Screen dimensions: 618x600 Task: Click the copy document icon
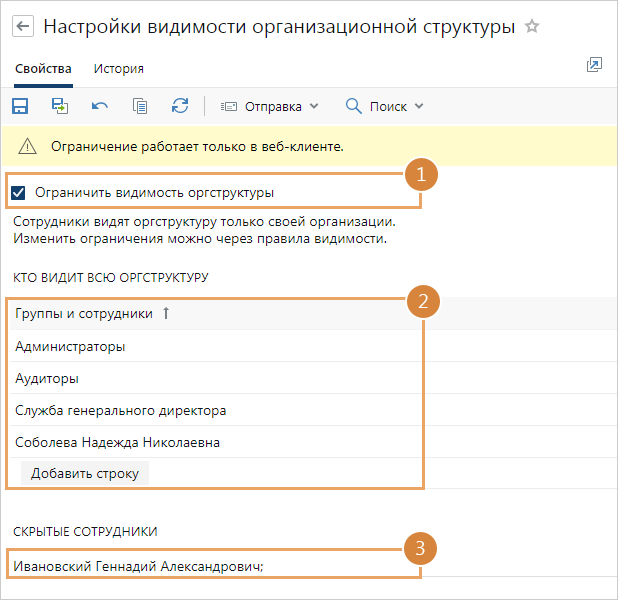point(140,106)
